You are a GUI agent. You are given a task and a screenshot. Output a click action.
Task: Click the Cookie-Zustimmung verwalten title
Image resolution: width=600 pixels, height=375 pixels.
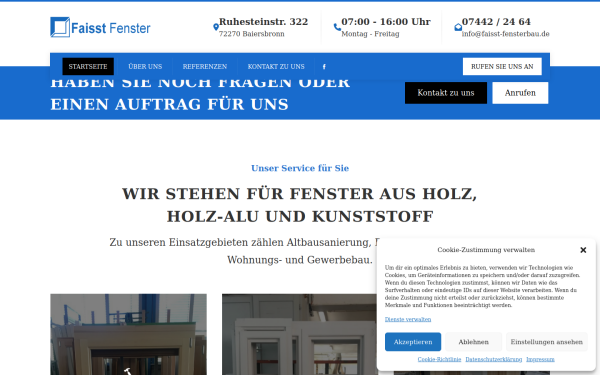coord(486,250)
